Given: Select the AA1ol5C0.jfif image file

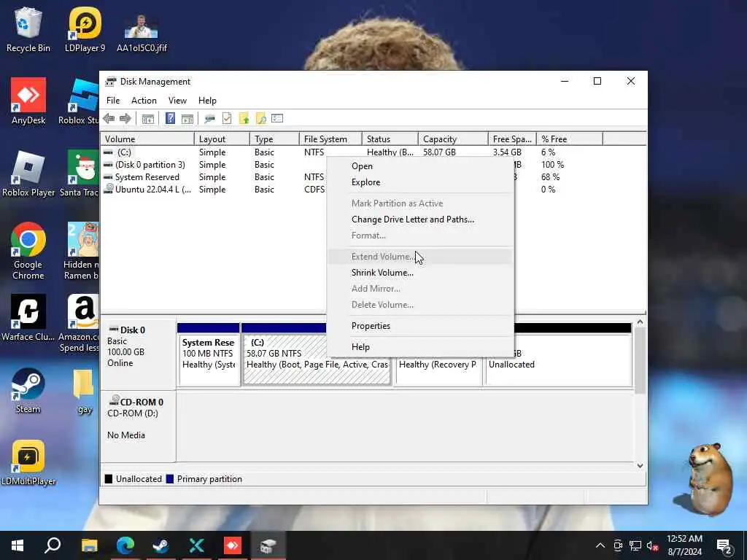Looking at the screenshot, I should point(142,34).
